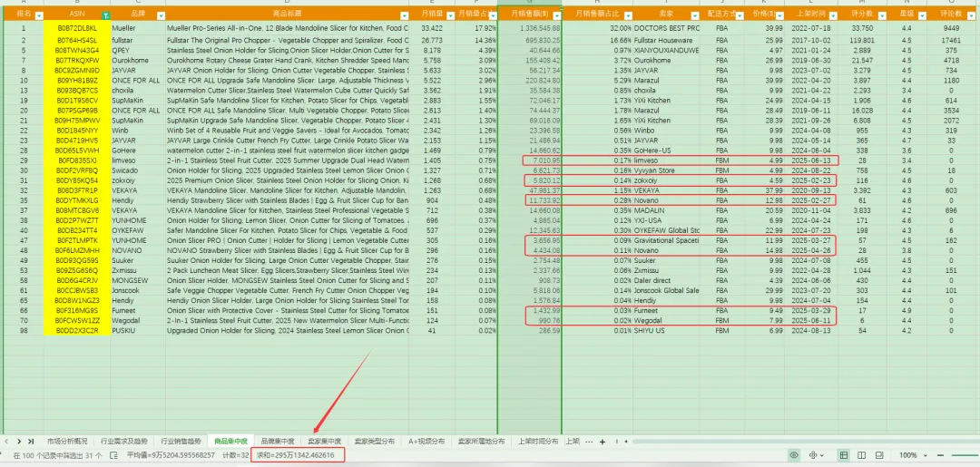Open filter dropdown for 上架时间 column
The width and height of the screenshot is (980, 467).
click(833, 15)
